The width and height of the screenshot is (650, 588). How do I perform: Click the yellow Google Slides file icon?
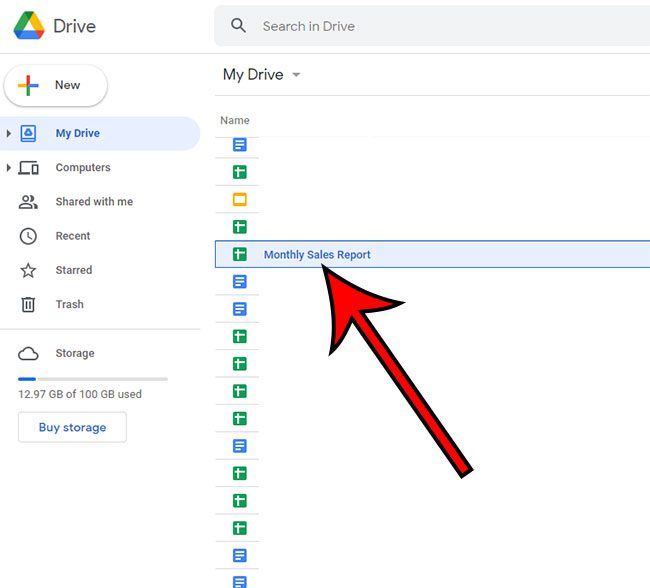point(240,200)
